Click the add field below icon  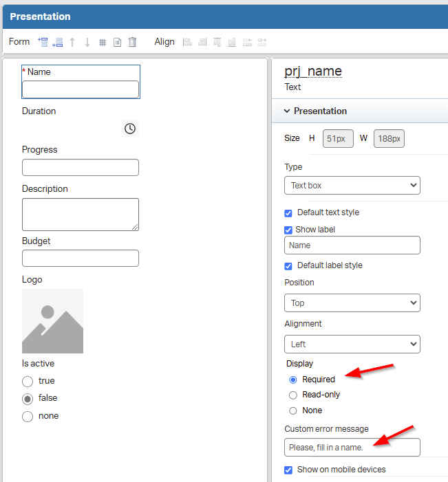[58, 42]
